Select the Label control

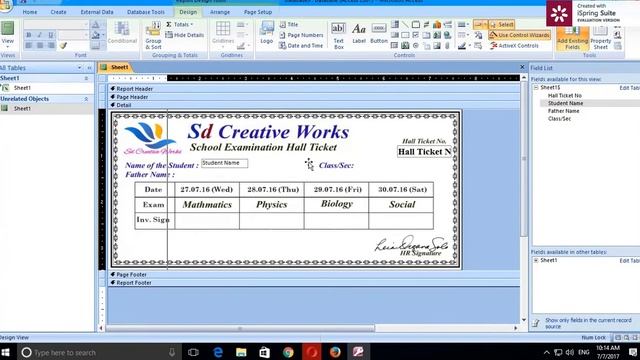pos(359,33)
